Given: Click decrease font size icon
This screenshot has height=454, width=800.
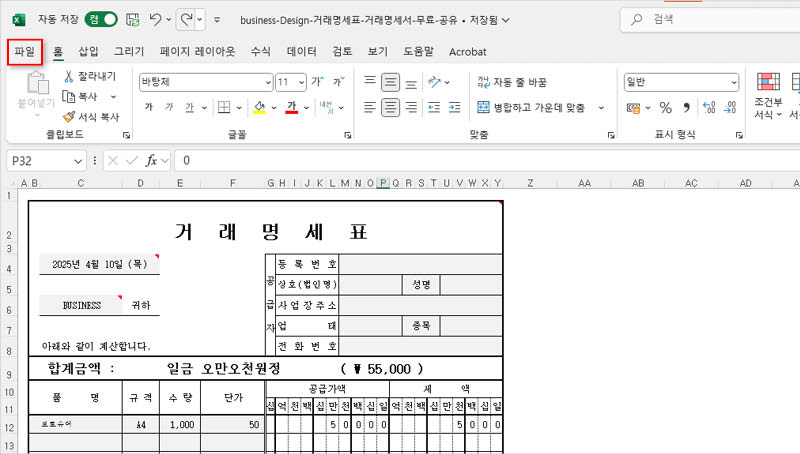Looking at the screenshot, I should click(x=339, y=82).
